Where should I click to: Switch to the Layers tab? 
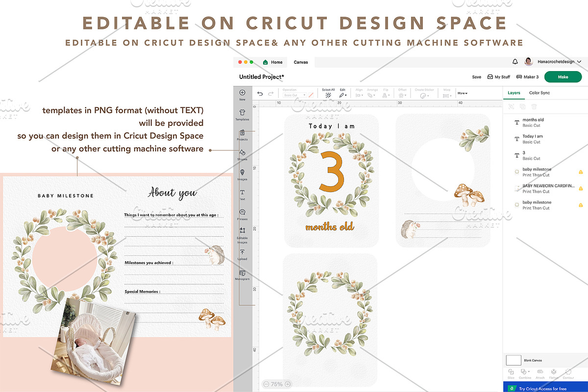514,93
